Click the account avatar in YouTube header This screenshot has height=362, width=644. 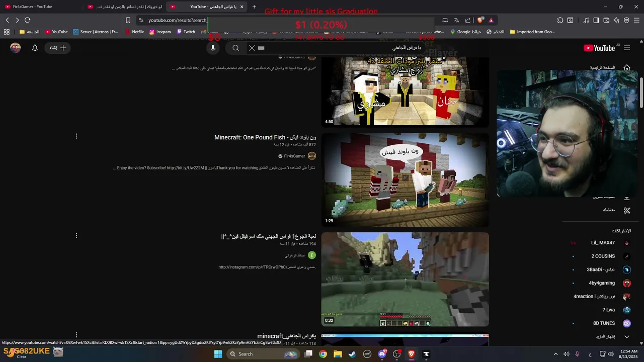tap(16, 48)
